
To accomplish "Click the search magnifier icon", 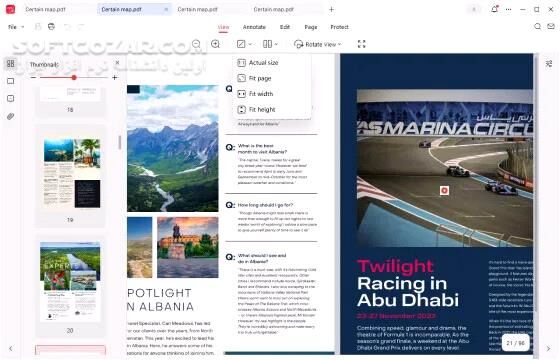I will (538, 26).
